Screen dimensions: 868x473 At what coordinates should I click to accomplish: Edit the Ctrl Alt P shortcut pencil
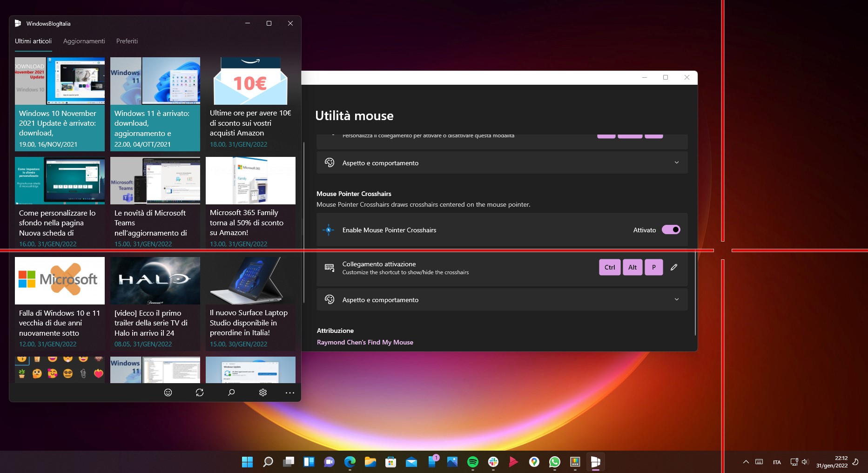pos(674,267)
